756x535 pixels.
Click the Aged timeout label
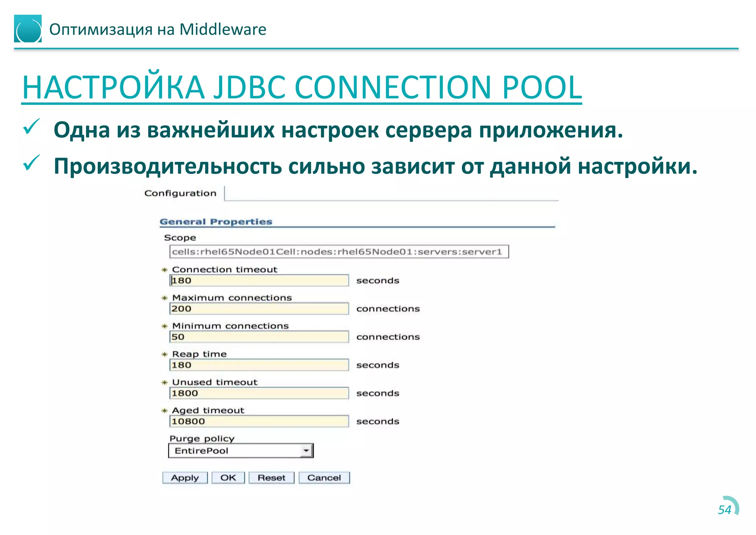click(208, 410)
